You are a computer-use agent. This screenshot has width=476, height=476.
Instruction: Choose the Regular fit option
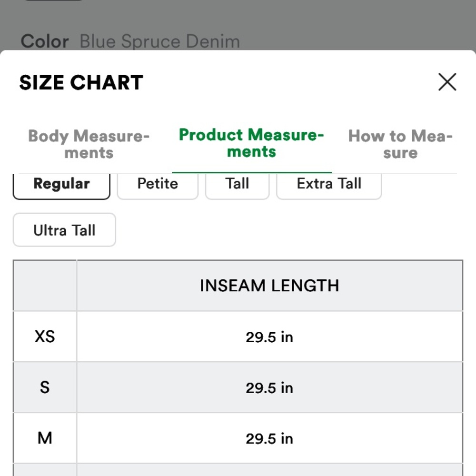[x=61, y=185]
